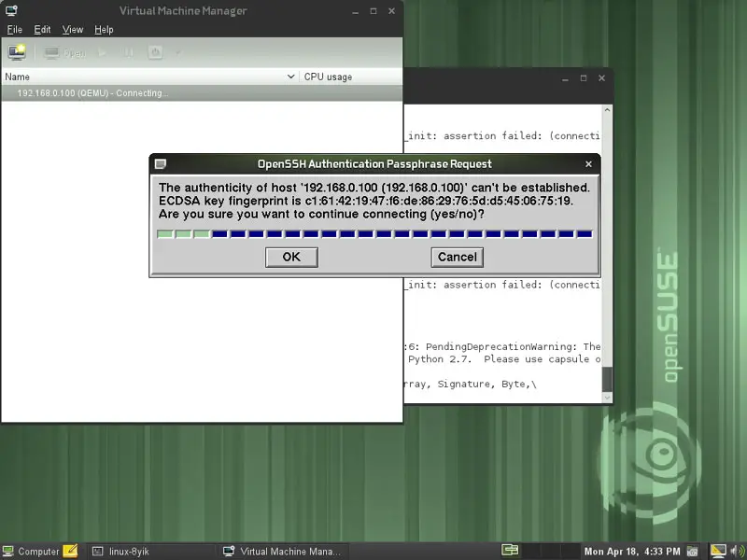Image resolution: width=747 pixels, height=560 pixels.
Task: Click the Virtual Machine Manager title bar icon
Action: pos(11,10)
